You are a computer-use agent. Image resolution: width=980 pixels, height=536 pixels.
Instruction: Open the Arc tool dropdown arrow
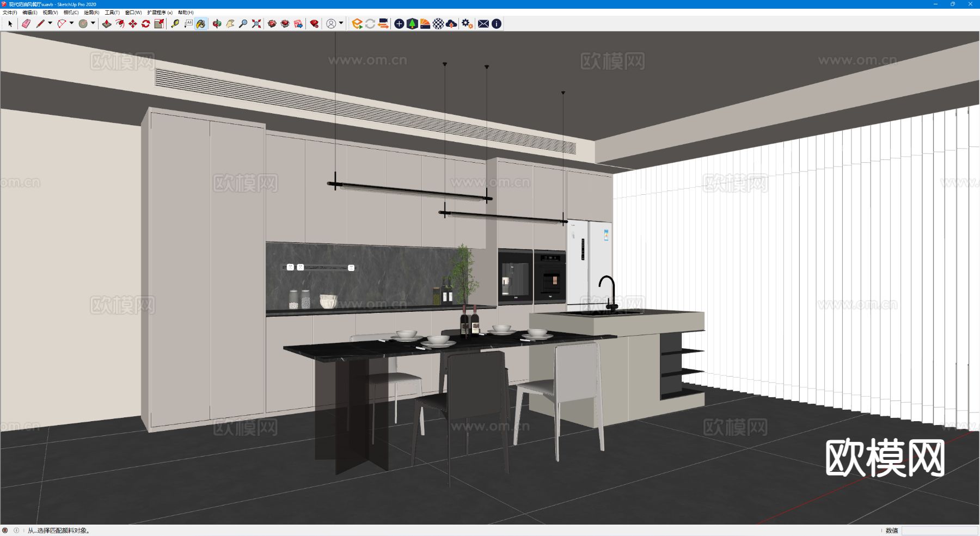tap(71, 23)
